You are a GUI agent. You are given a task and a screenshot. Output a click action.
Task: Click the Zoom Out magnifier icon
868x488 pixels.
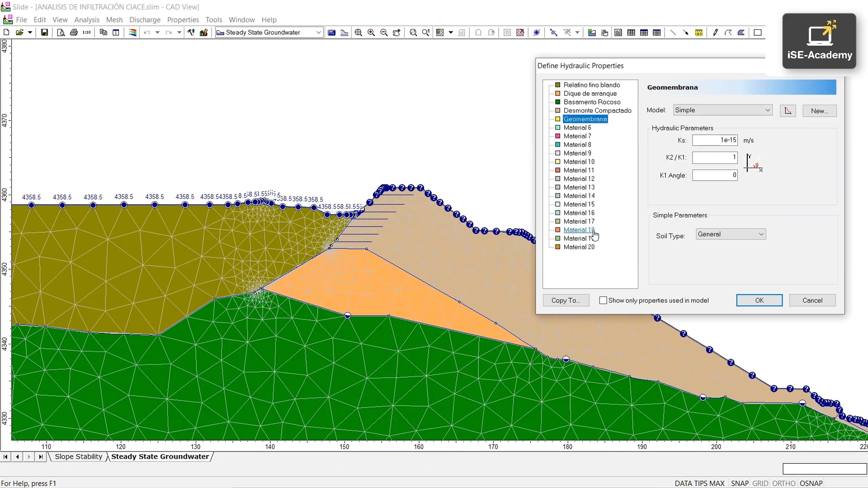[384, 33]
